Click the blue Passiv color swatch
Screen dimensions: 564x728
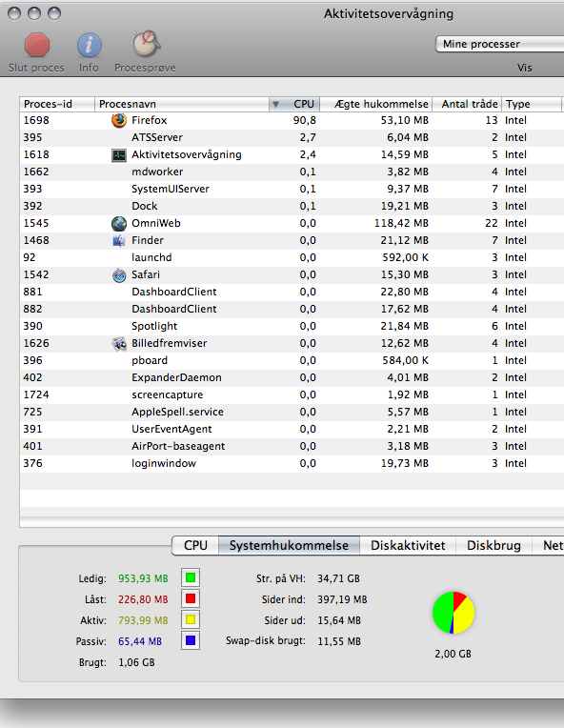coord(191,640)
